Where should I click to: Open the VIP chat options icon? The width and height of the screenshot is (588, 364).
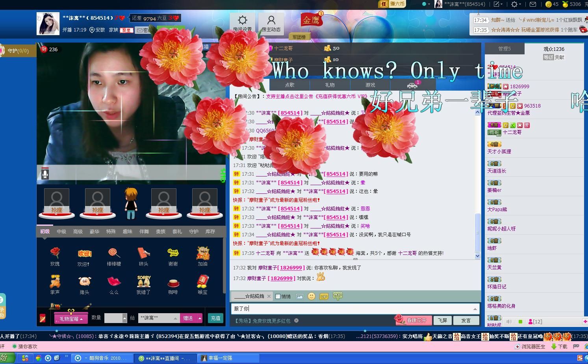(324, 296)
